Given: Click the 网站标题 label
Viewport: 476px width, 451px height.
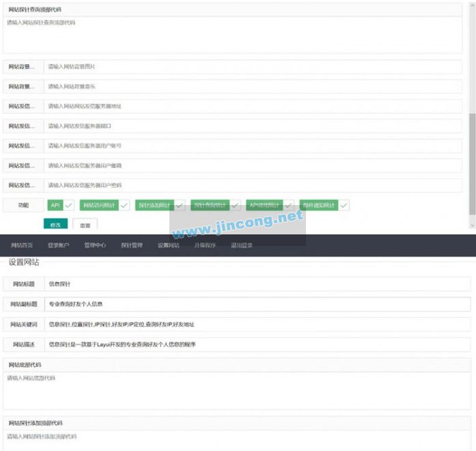Looking at the screenshot, I should (x=24, y=284).
